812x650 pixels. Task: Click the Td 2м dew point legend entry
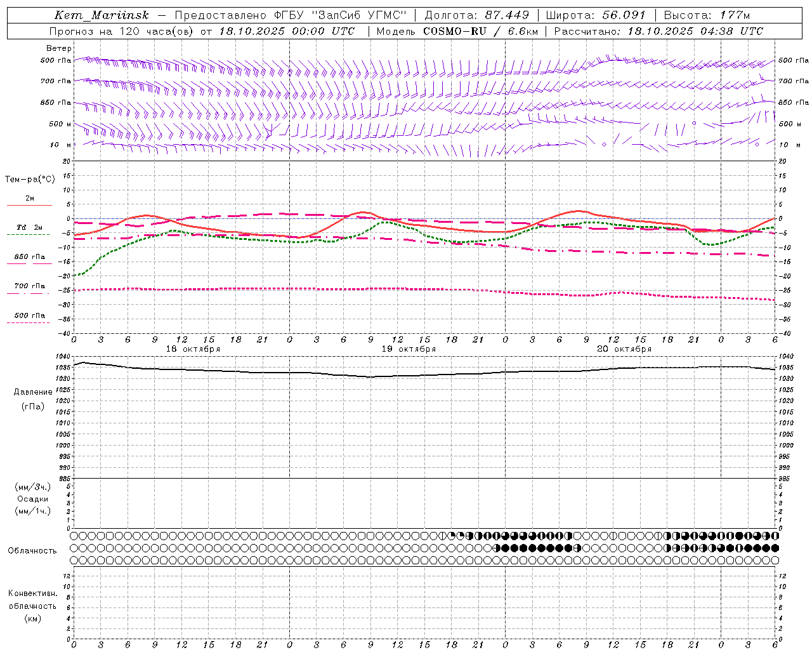pos(29,227)
